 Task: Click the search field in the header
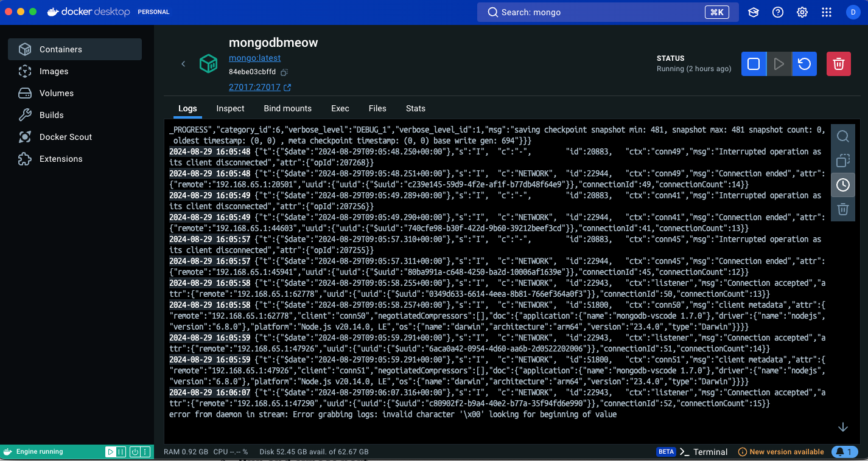point(593,12)
